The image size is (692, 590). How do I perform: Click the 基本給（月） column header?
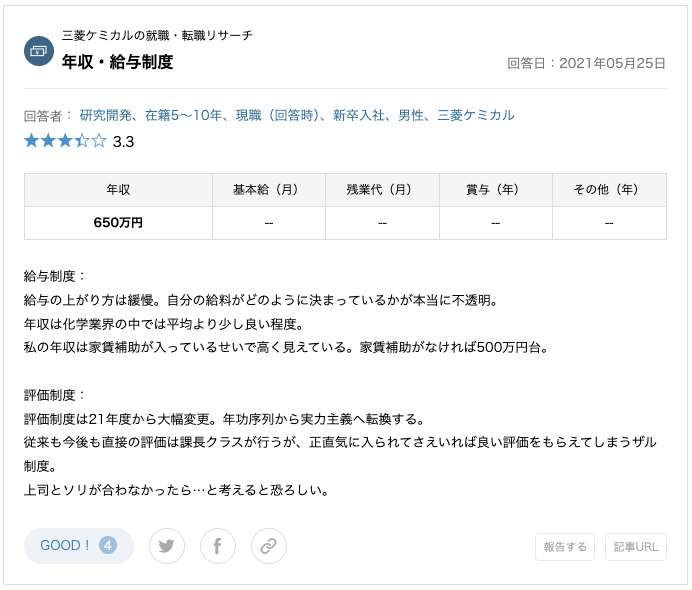coord(269,190)
